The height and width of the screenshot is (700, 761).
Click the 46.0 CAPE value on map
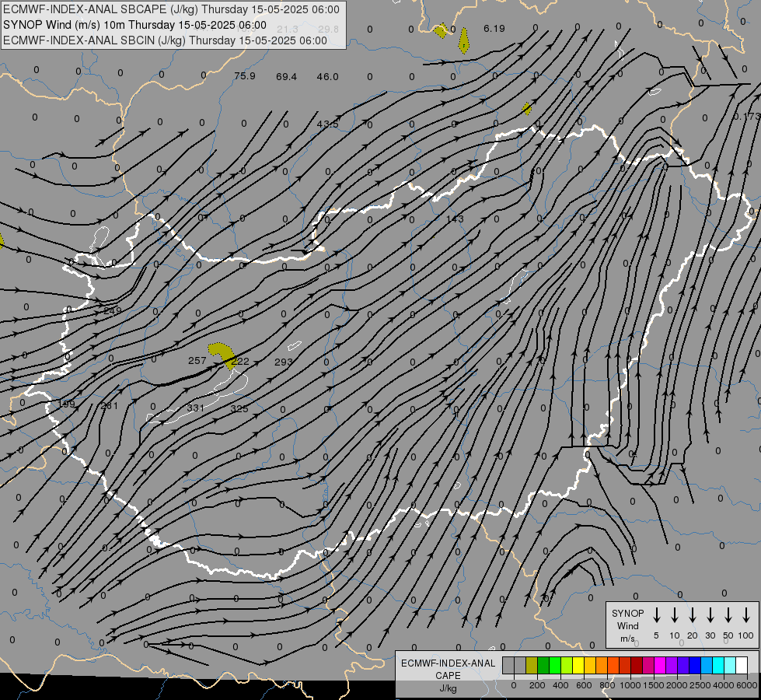327,76
